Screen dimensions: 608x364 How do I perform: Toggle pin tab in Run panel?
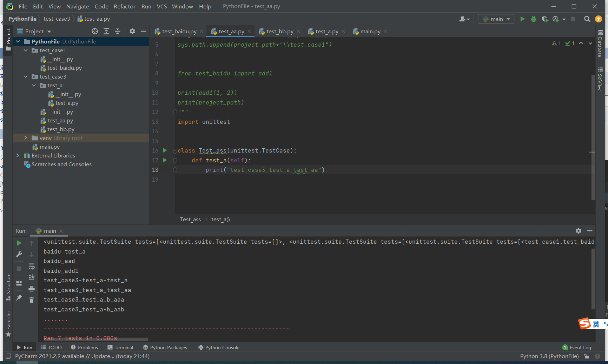tap(19, 298)
